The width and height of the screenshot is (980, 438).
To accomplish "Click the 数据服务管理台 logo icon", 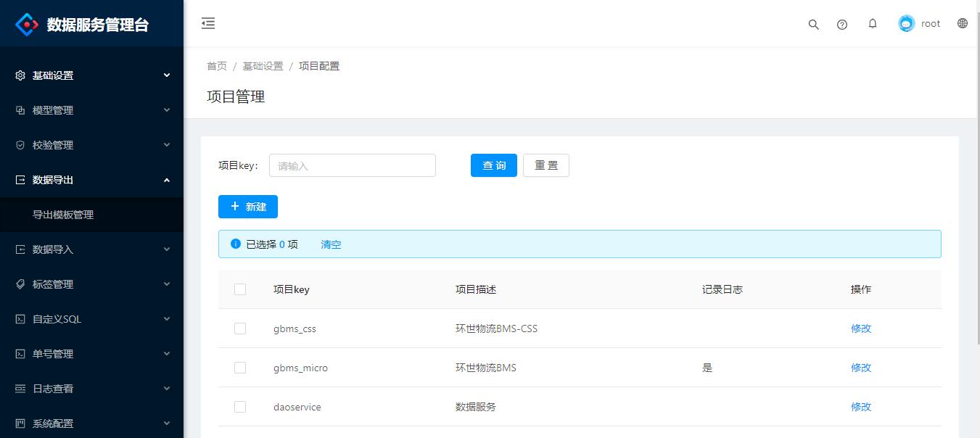I will point(27,23).
